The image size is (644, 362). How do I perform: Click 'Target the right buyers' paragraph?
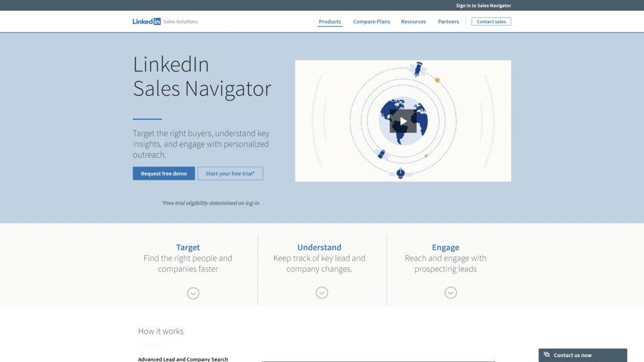coord(201,144)
